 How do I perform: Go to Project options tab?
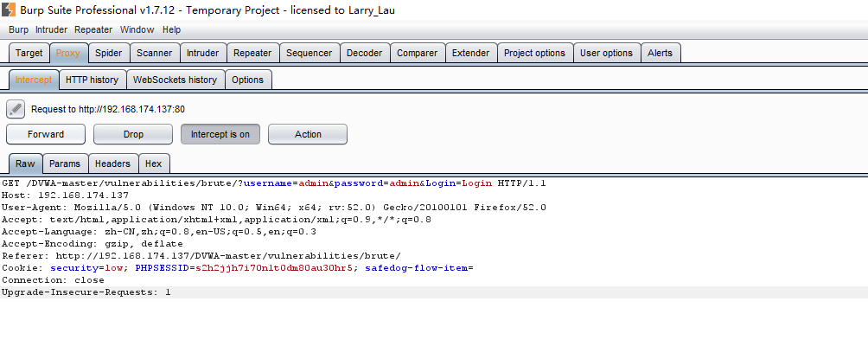coord(535,53)
